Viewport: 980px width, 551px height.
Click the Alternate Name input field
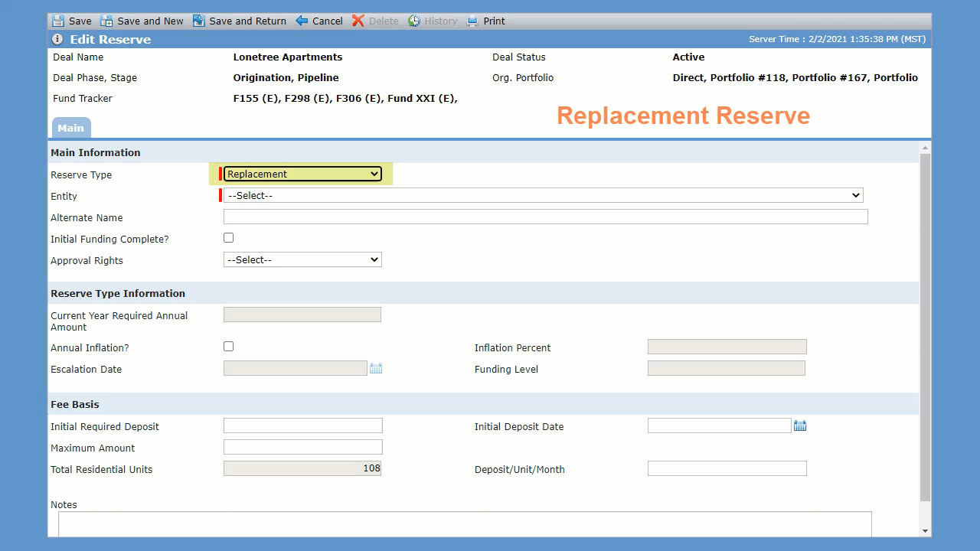tap(546, 217)
